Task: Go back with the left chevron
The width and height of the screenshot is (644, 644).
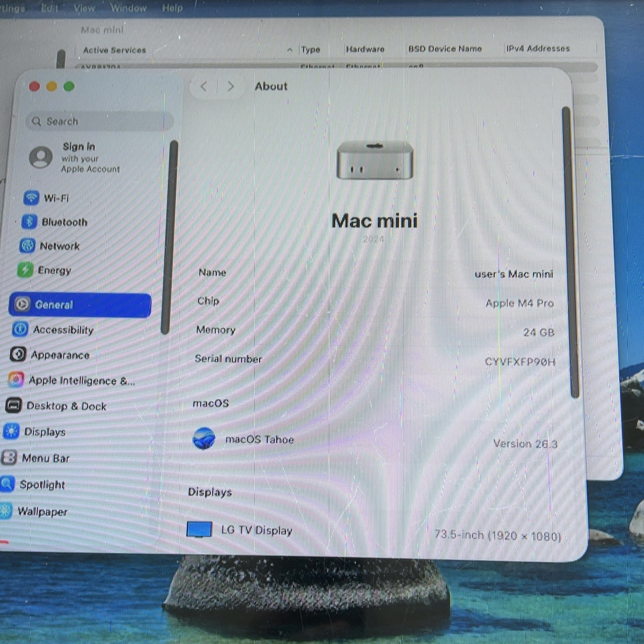Action: 204,86
